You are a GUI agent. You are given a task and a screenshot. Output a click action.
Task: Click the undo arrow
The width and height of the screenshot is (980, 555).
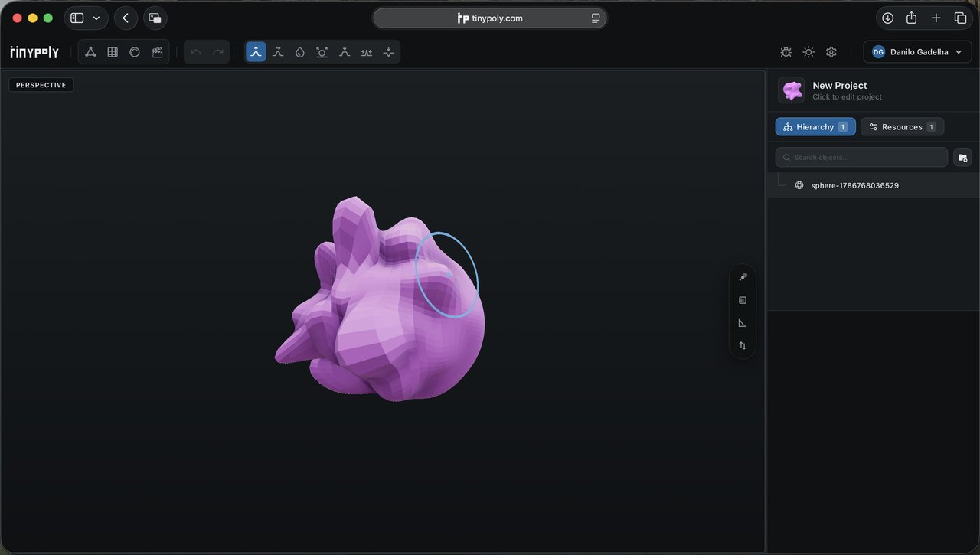pyautogui.click(x=196, y=52)
